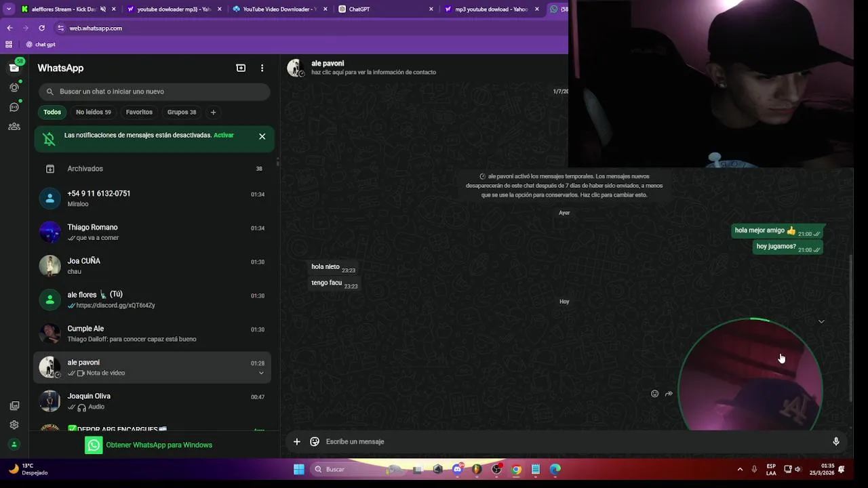Click the 'hoy jugamos?' sent message

tap(789, 247)
